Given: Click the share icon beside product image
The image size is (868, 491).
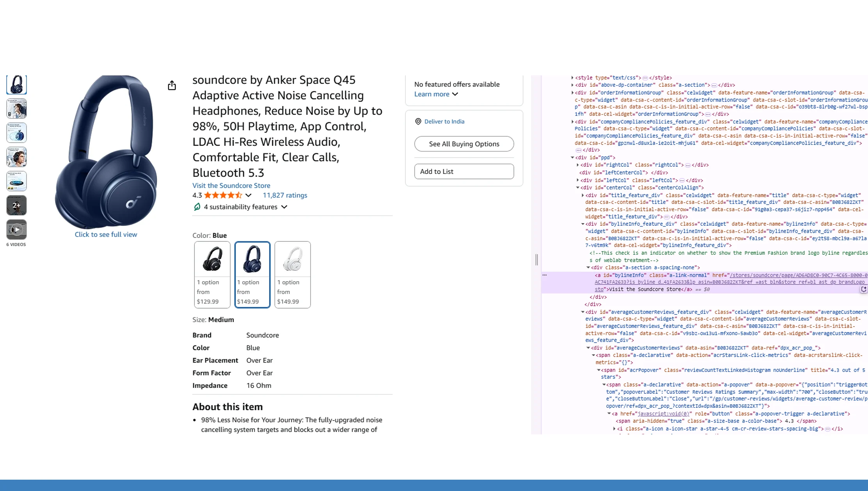Looking at the screenshot, I should (x=172, y=86).
